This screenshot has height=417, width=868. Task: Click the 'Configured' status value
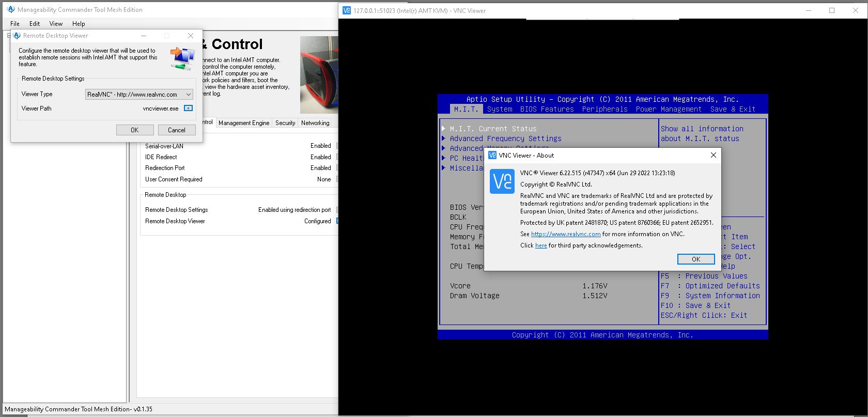click(318, 221)
